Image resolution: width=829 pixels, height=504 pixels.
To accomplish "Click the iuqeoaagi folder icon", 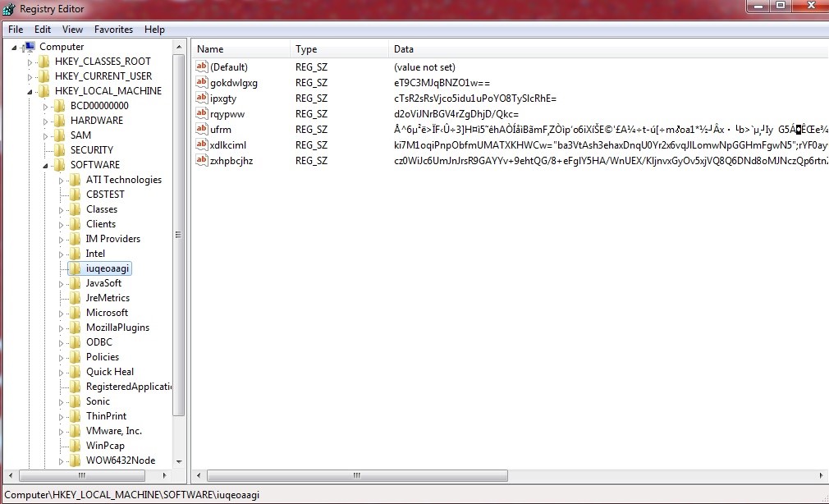I will click(x=76, y=268).
